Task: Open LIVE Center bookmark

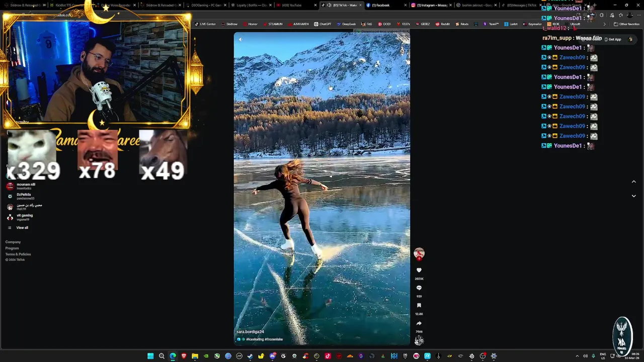Action: pyautogui.click(x=205, y=24)
